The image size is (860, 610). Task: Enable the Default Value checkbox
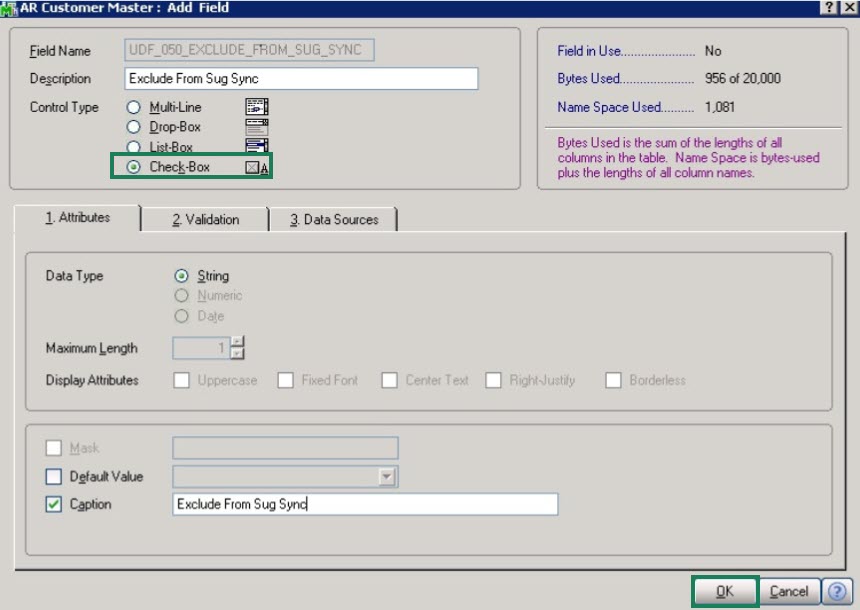54,477
